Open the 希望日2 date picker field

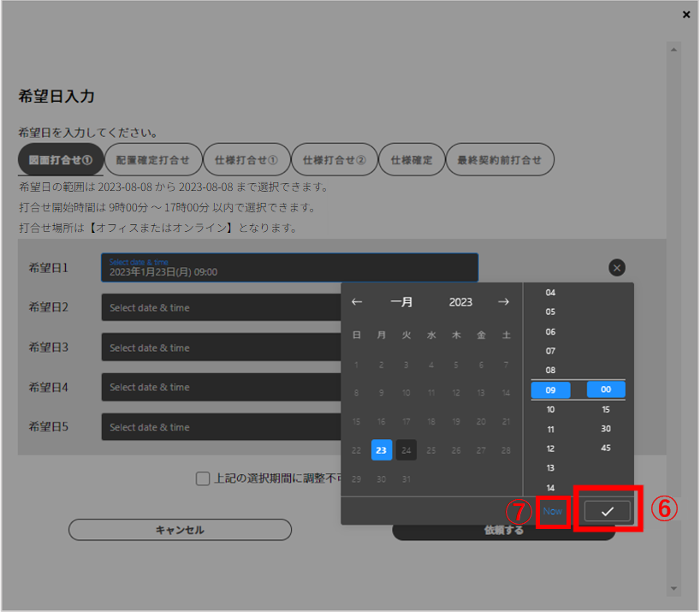[x=221, y=307]
